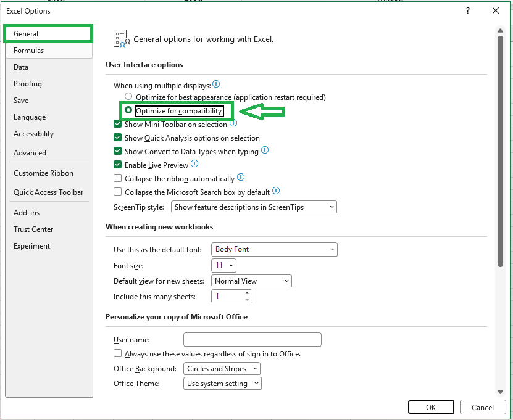Viewport: 513px width, 420px height.
Task: Switch to the Advanced category
Action: click(49, 152)
